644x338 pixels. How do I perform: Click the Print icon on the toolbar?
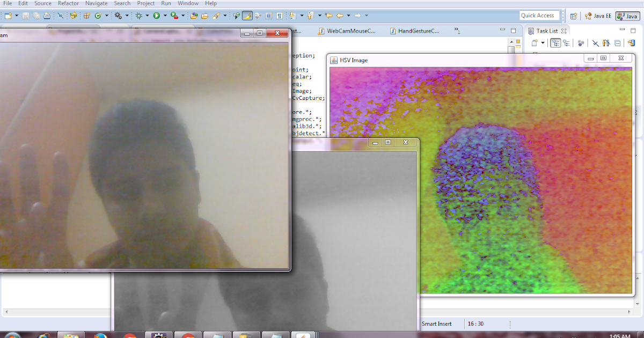46,15
